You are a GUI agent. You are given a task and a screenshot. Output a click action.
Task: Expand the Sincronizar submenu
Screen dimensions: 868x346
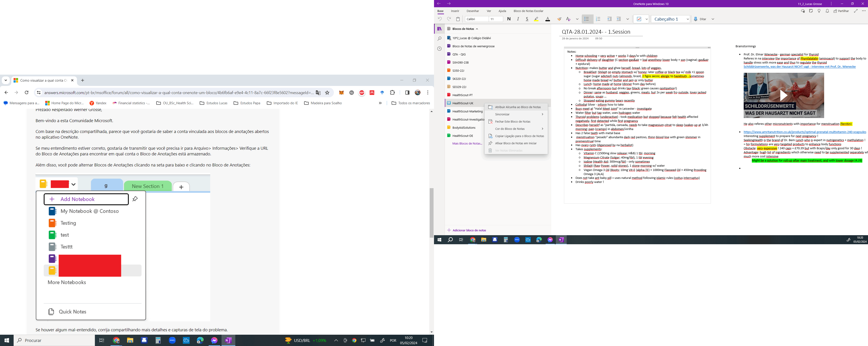(x=516, y=114)
